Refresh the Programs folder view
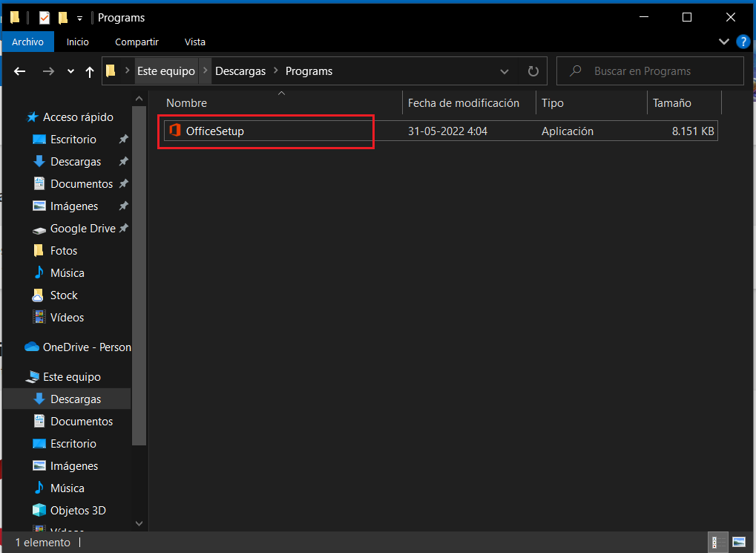Viewport: 756px width, 553px height. tap(533, 71)
